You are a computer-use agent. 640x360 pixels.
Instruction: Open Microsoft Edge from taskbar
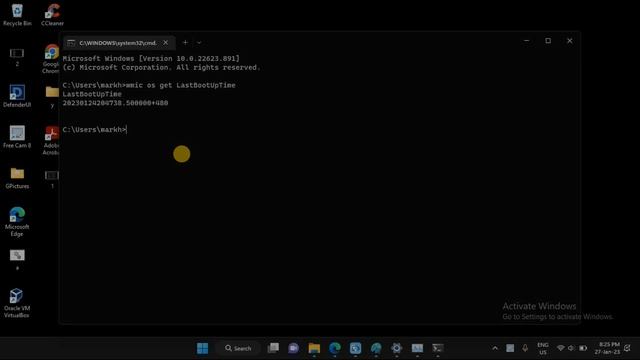point(335,348)
